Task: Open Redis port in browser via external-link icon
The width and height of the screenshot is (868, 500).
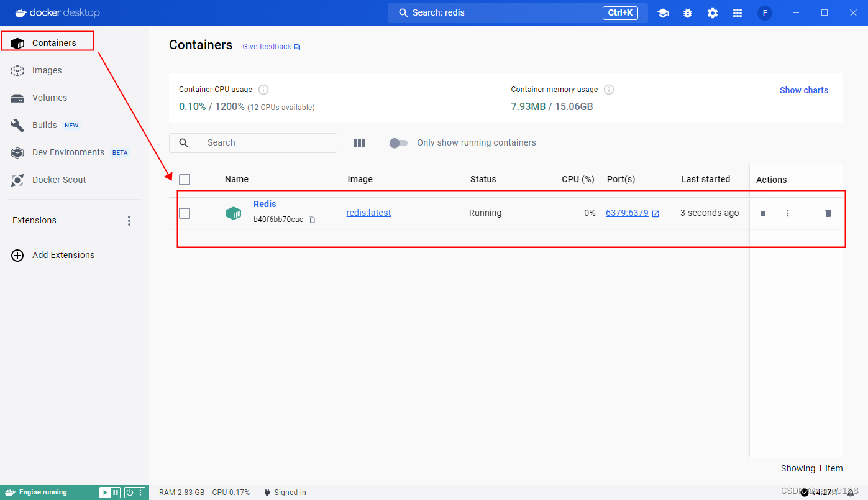Action: 656,213
